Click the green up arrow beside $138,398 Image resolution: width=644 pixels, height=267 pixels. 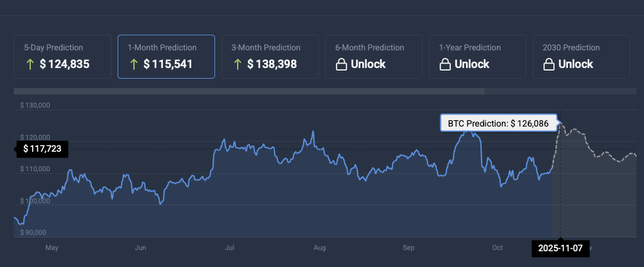tap(237, 64)
